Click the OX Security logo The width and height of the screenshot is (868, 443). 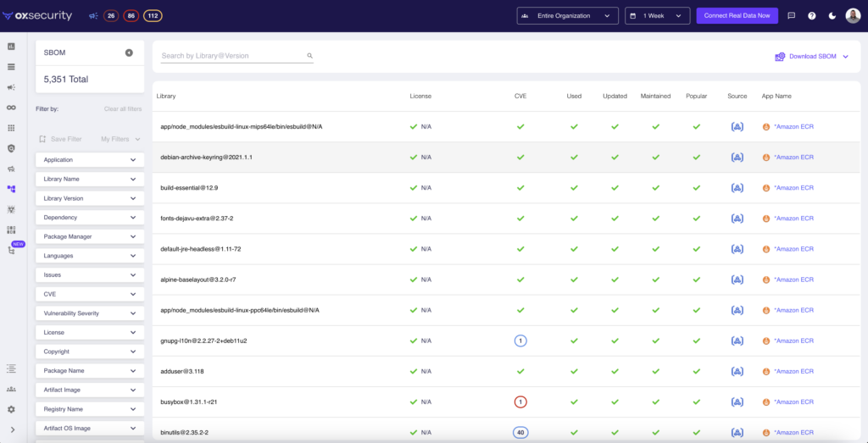37,15
